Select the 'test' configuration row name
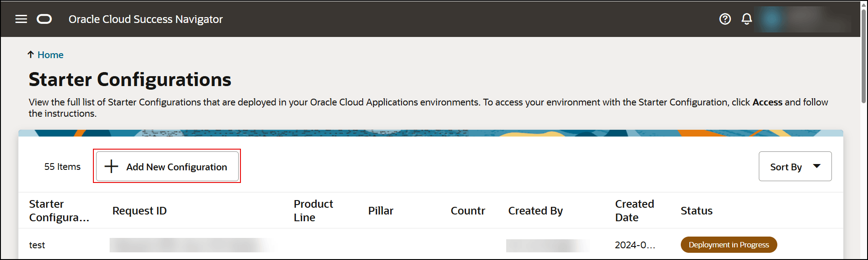 pyautogui.click(x=37, y=245)
